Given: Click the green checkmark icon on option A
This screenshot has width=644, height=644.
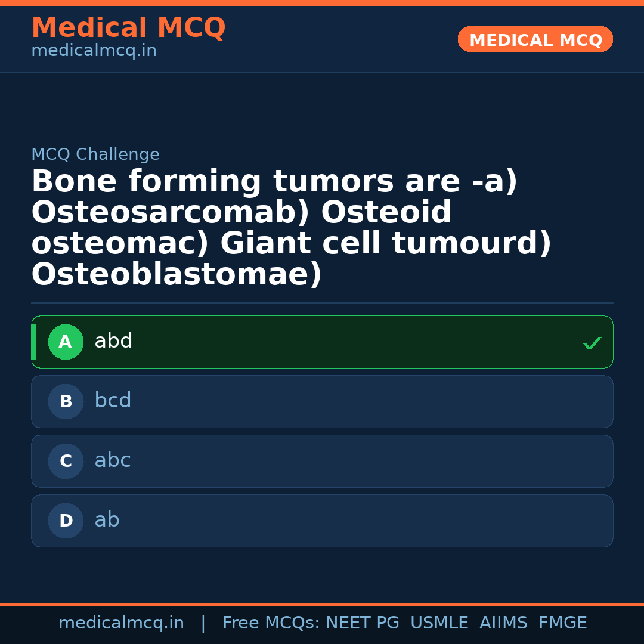Looking at the screenshot, I should [x=592, y=343].
